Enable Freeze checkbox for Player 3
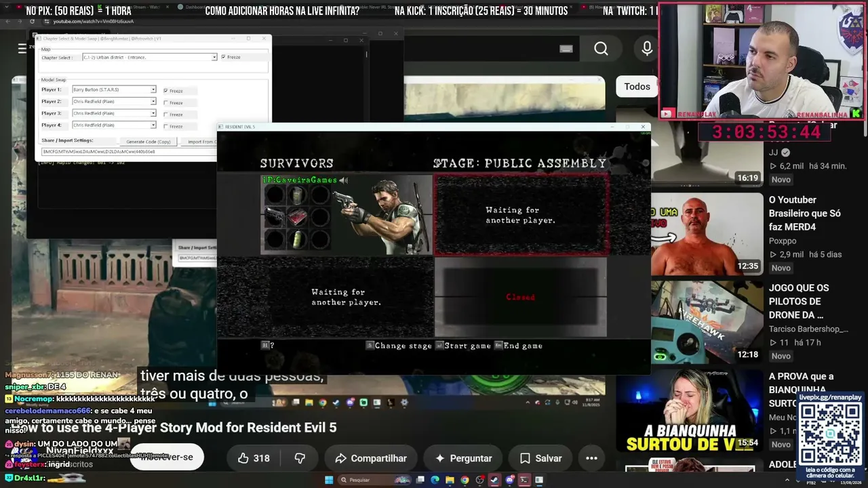 pos(165,114)
